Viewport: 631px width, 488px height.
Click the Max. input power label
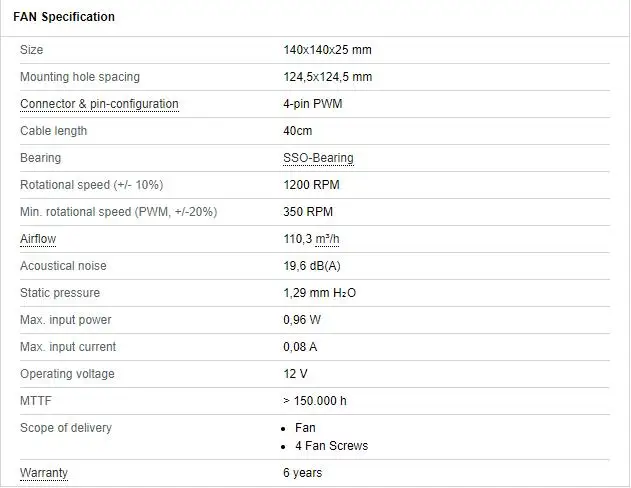click(66, 320)
